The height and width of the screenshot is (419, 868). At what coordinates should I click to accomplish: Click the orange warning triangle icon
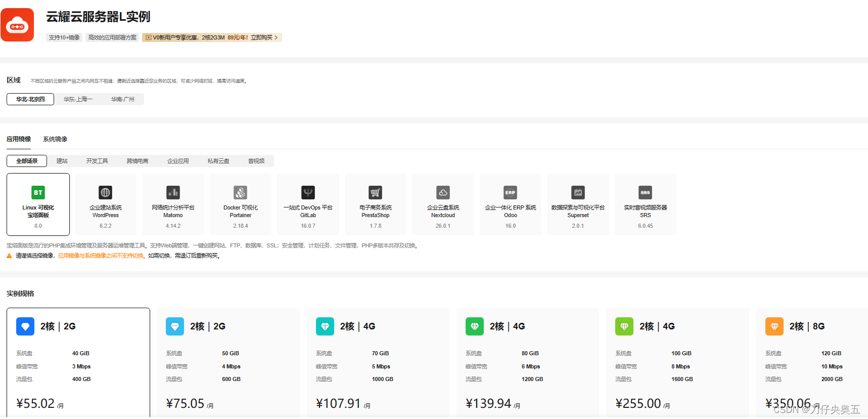[x=9, y=256]
